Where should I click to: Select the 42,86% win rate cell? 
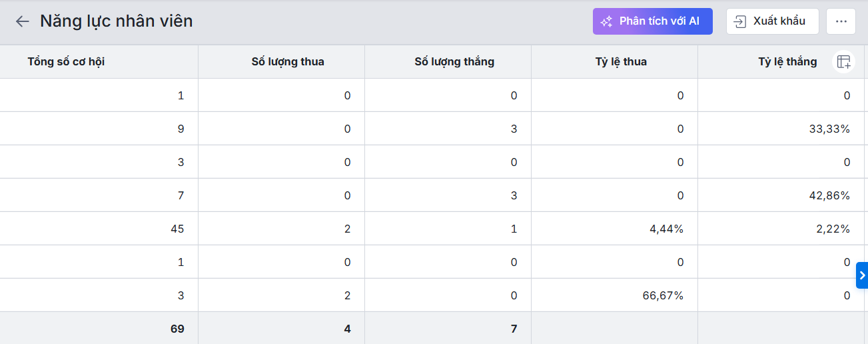click(827, 195)
